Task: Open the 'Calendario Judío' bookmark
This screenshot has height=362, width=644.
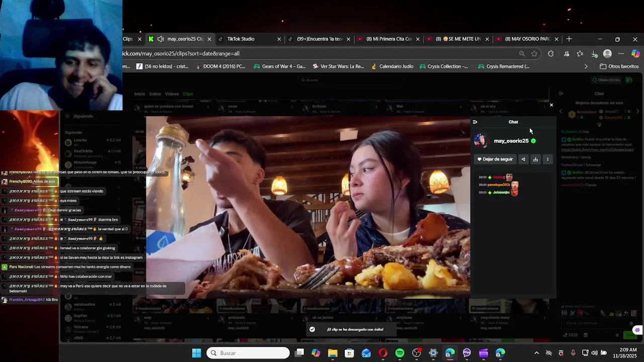Action: tap(391, 66)
